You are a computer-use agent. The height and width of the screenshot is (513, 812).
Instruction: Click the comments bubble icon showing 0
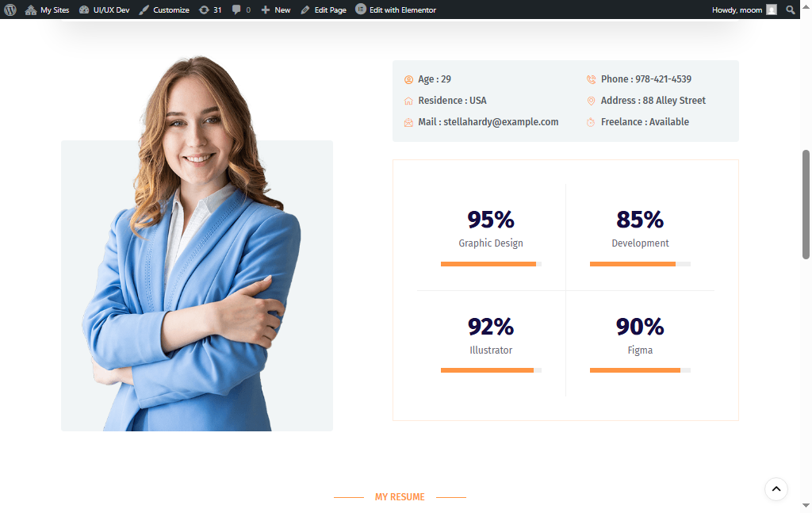239,10
